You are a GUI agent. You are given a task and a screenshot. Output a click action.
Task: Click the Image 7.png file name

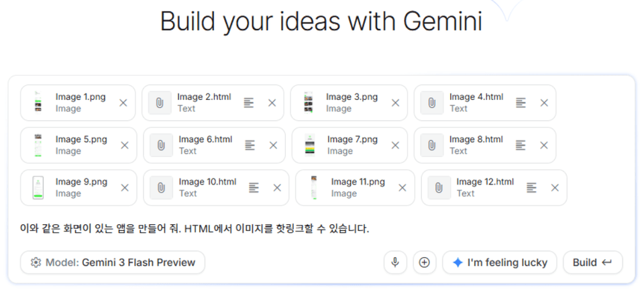tap(352, 140)
